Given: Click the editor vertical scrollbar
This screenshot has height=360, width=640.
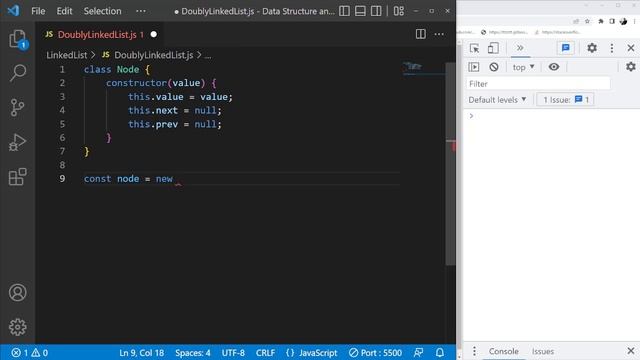Looking at the screenshot, I should (x=450, y=163).
